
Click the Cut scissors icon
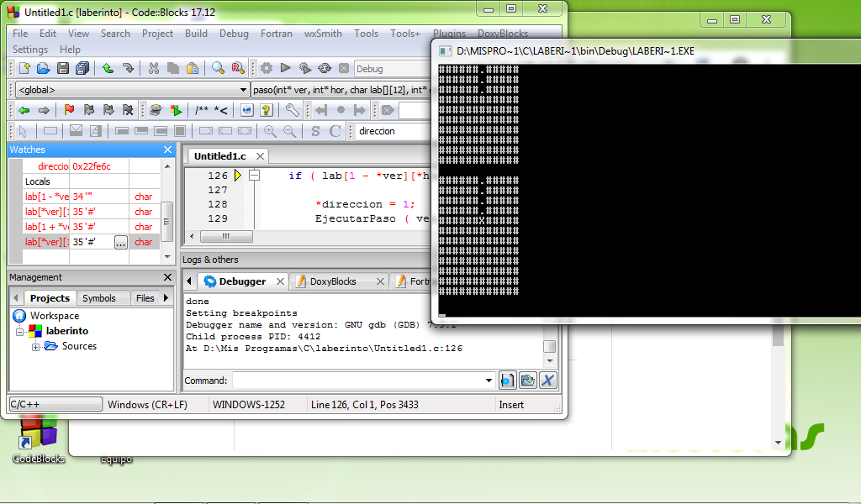tap(154, 69)
